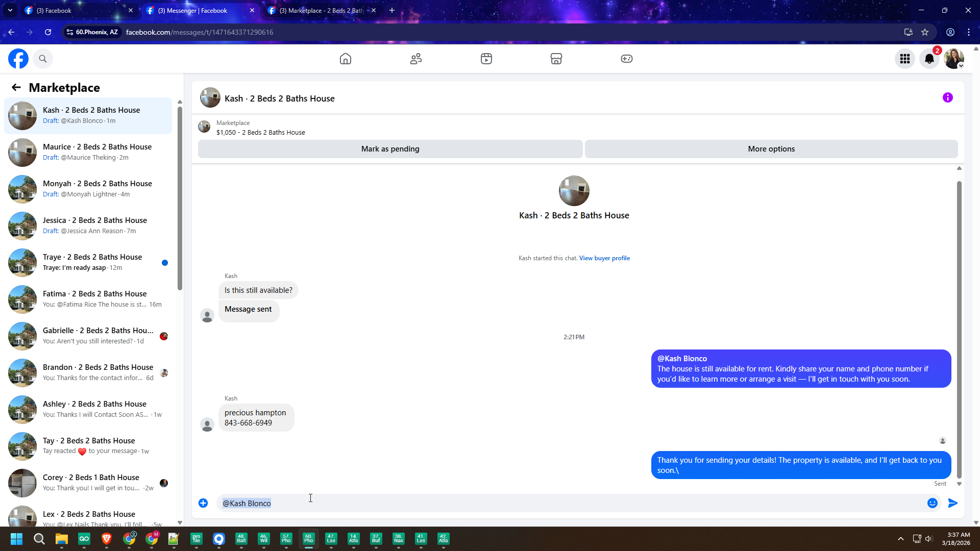Open the Facebook menu grid icon
980x551 pixels.
[x=905, y=59]
